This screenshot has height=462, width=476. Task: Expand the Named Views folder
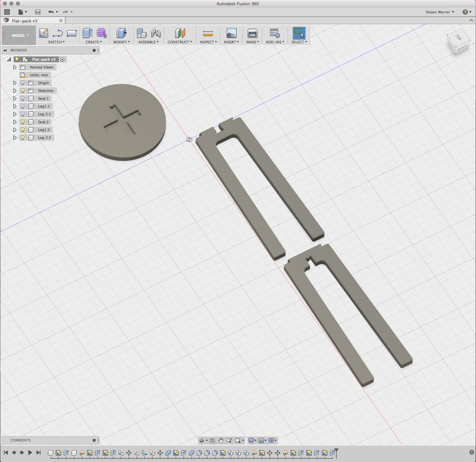pos(15,67)
